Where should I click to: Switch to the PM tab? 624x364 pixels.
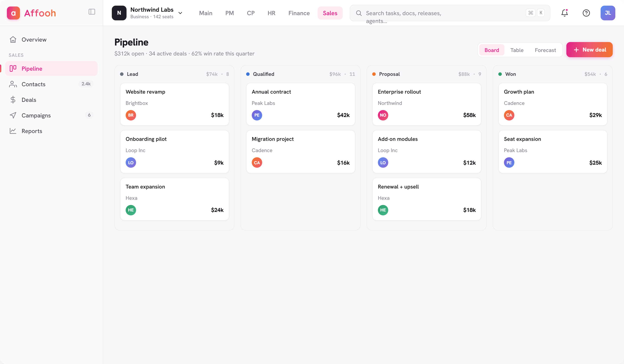[229, 13]
